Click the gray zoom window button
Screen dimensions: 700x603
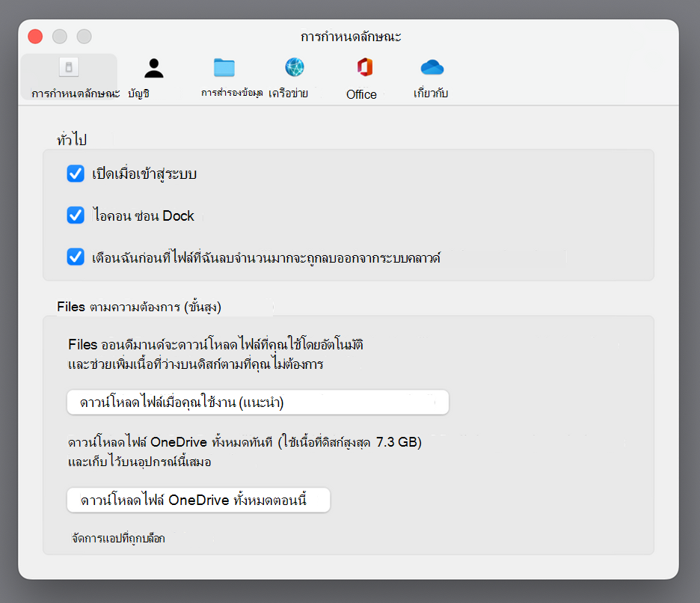(84, 36)
